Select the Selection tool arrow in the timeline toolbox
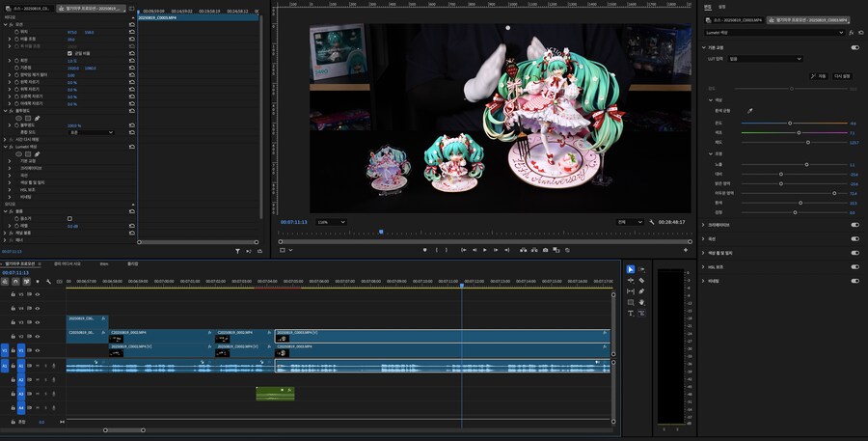Viewport: 868px width, 441px height. [631, 269]
